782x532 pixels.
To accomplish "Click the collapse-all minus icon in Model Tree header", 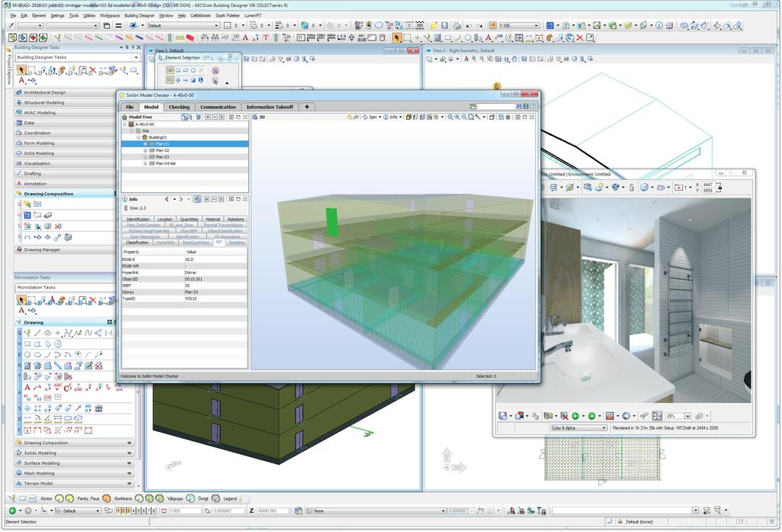I will coord(215,118).
